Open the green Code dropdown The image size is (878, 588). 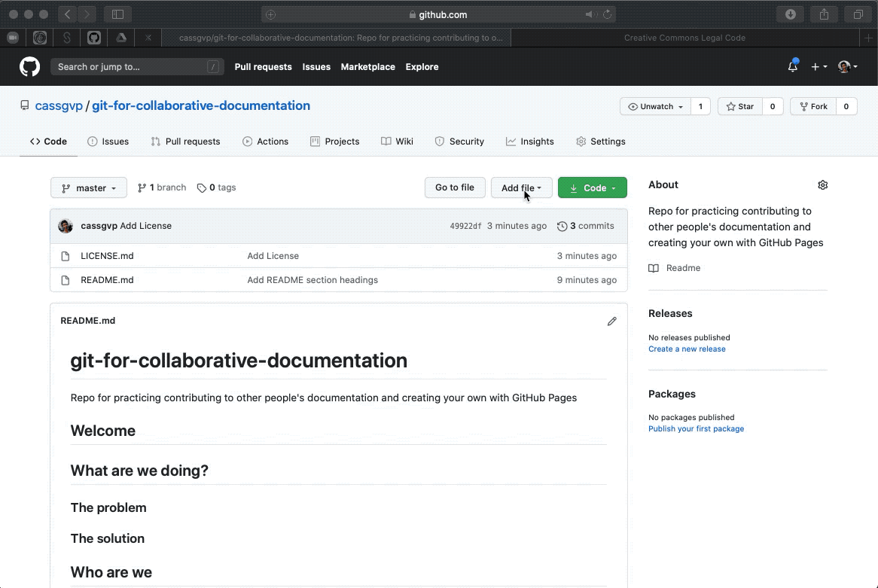point(592,187)
